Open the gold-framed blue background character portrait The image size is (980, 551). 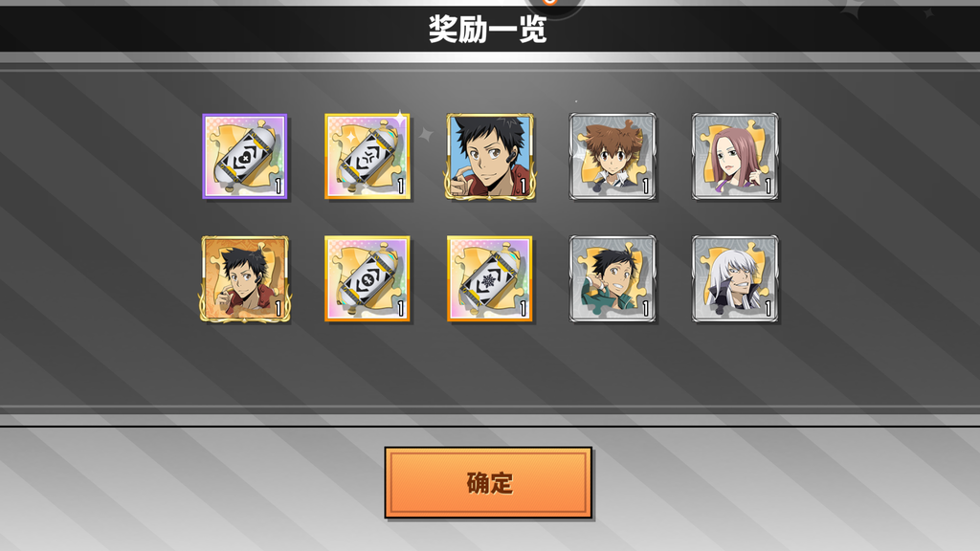click(x=490, y=156)
